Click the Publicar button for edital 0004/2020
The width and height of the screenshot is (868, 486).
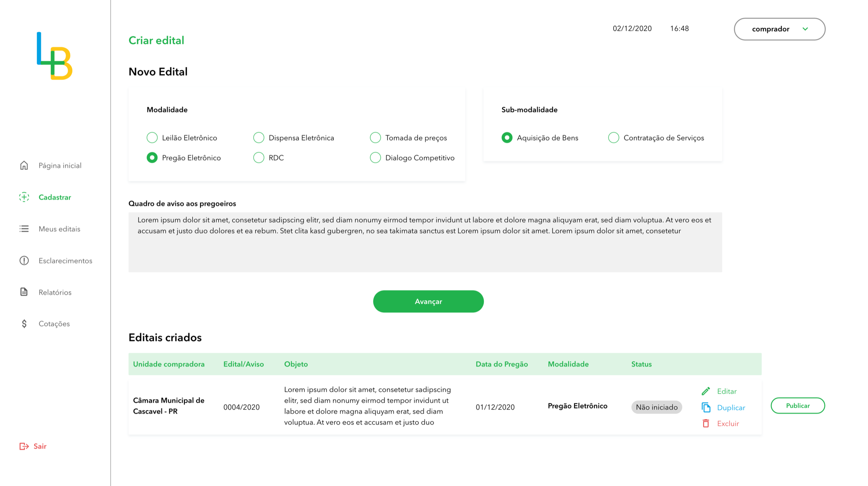(798, 405)
